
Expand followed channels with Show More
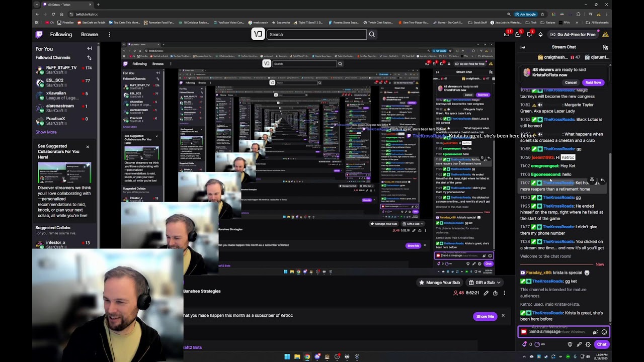click(46, 132)
